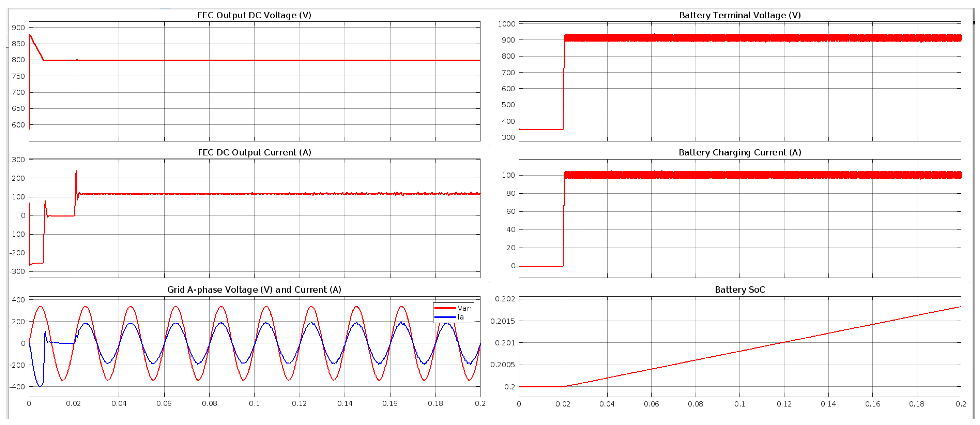980x425 pixels.
Task: Click the -300 tick on FEC current axis
Action: (x=17, y=271)
